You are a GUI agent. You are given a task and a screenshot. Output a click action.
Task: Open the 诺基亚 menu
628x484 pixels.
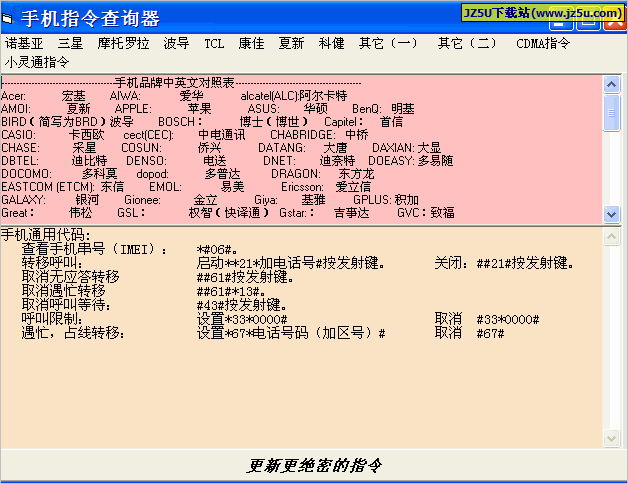[x=24, y=43]
